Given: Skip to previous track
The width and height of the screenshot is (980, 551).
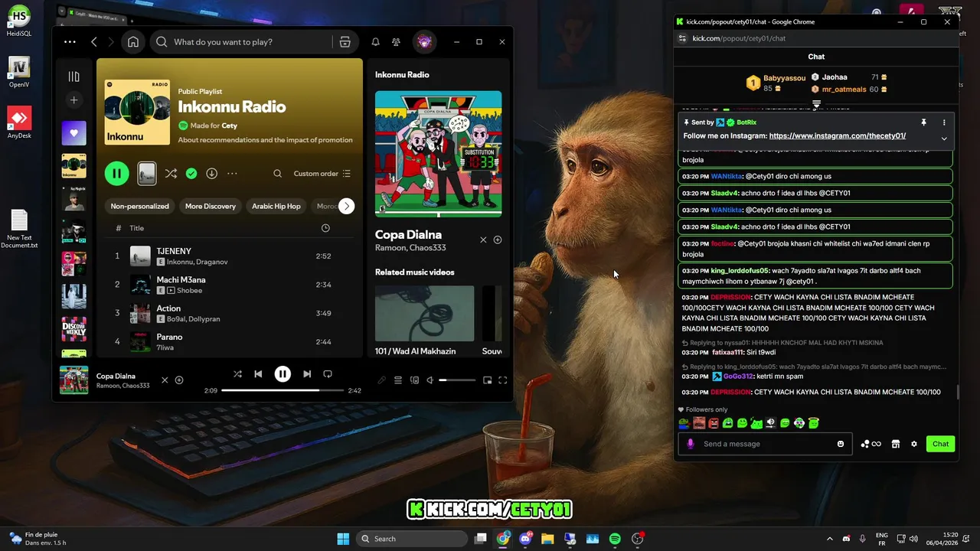Looking at the screenshot, I should [x=258, y=374].
